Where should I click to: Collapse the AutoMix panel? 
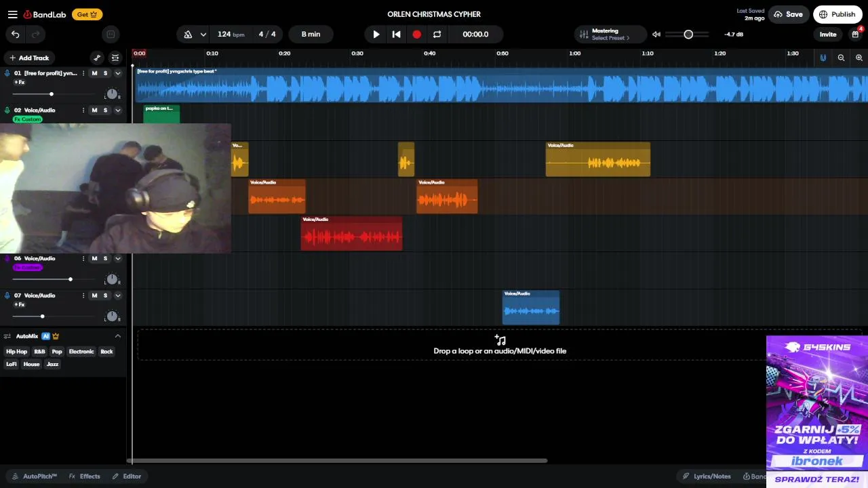[x=117, y=336]
